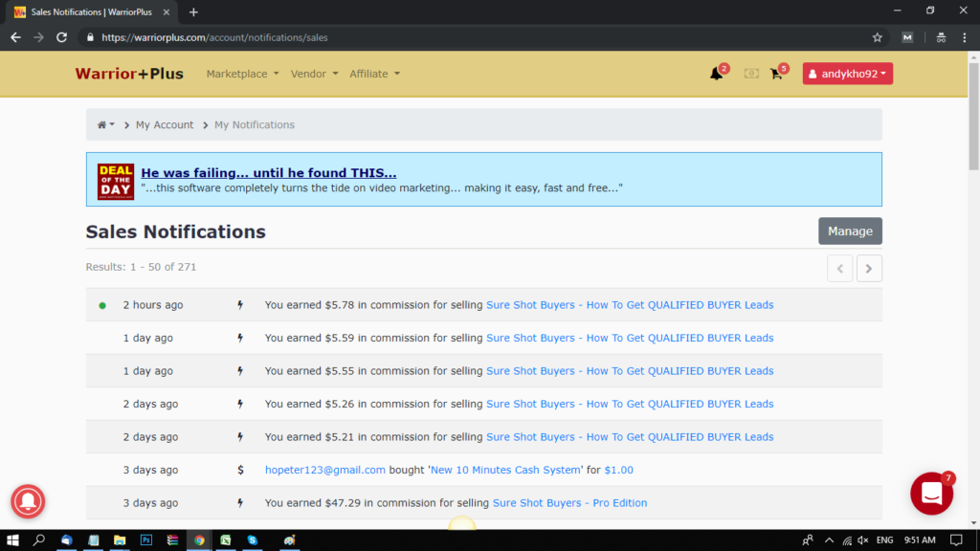
Task: Open WinRAR from the taskbar
Action: pos(172,540)
